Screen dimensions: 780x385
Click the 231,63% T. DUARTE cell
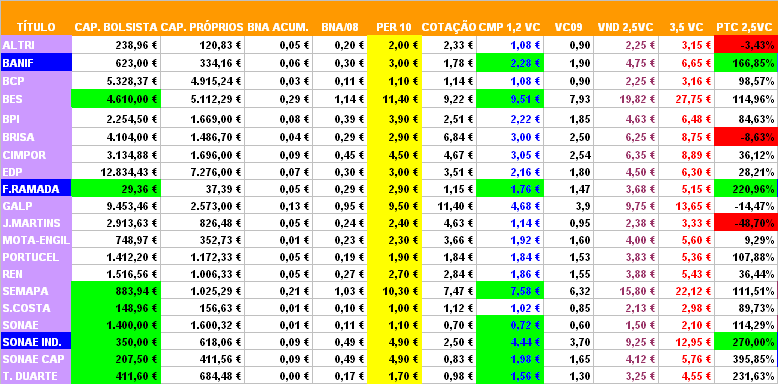[746, 376]
